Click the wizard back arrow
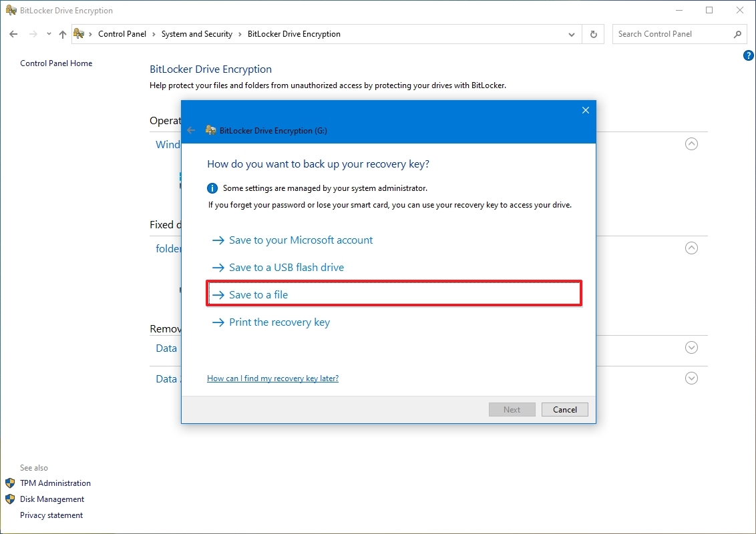Screen dimensions: 756x534 coord(192,131)
